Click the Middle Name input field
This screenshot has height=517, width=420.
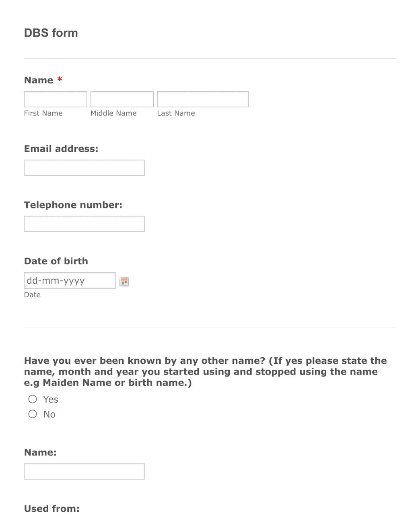(x=121, y=99)
